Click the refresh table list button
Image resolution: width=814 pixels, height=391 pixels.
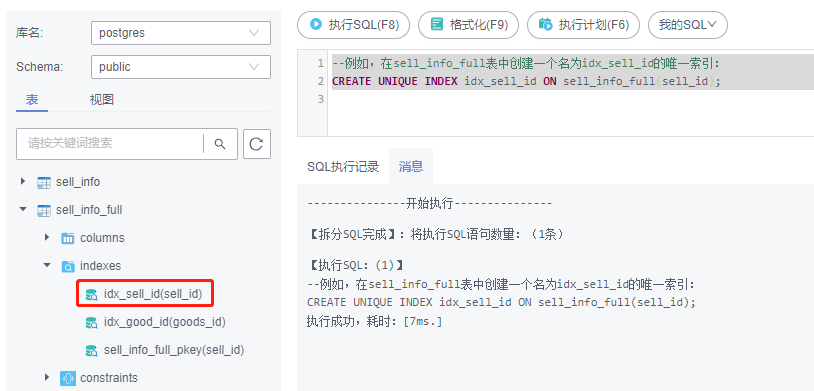click(x=257, y=144)
